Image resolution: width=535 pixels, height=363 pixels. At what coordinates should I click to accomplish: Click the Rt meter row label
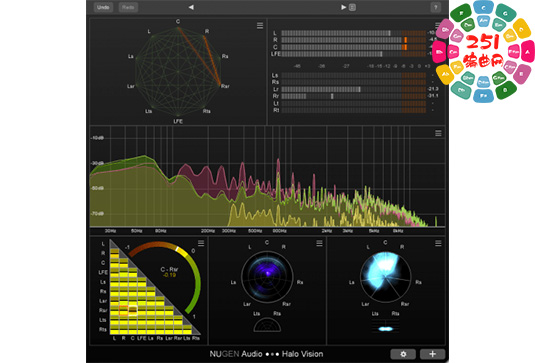click(276, 110)
